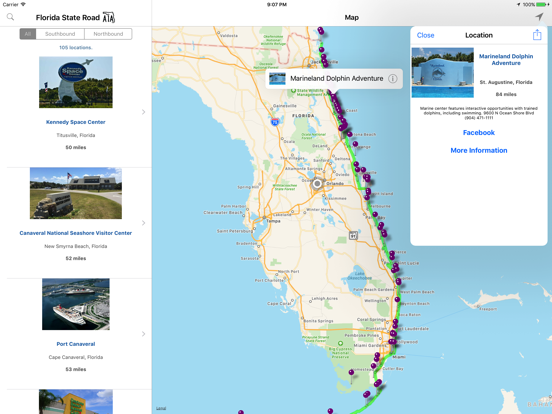
Task: Tap the route 91 turnpike marker
Action: click(353, 235)
